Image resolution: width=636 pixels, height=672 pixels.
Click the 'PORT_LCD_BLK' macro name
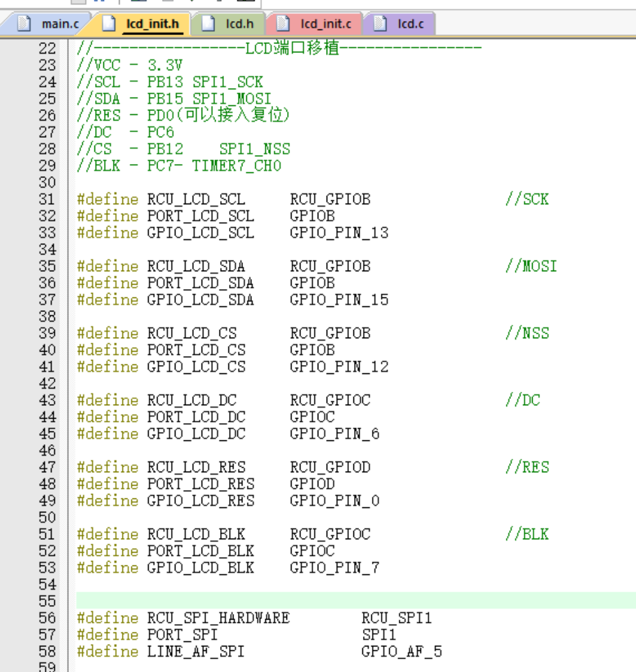pyautogui.click(x=200, y=551)
